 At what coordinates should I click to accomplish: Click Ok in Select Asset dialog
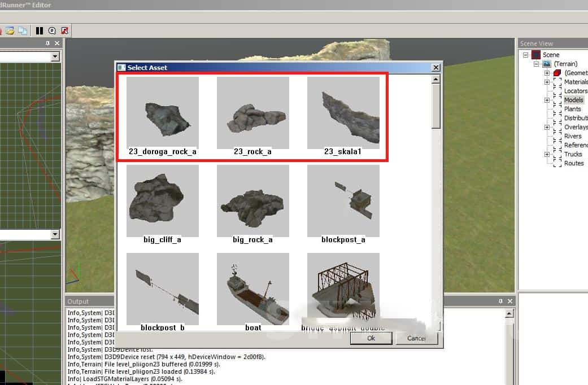click(371, 338)
